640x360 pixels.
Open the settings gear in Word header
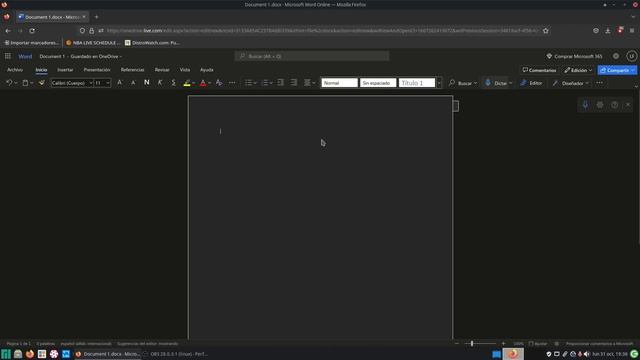616,56
